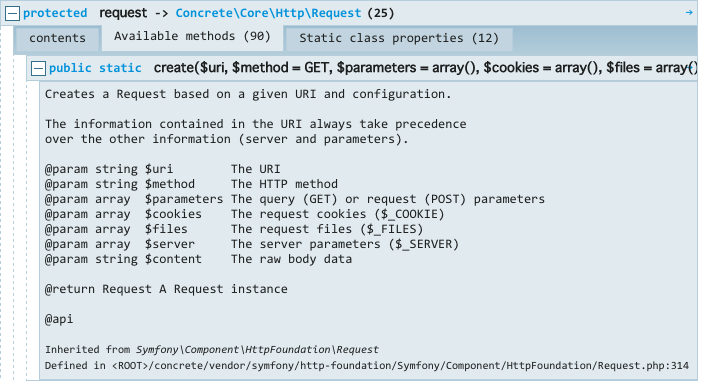Screen dimensions: 716x381
Task: Click the inherited Symfony HttpFoundation Request class
Action: coord(258,350)
